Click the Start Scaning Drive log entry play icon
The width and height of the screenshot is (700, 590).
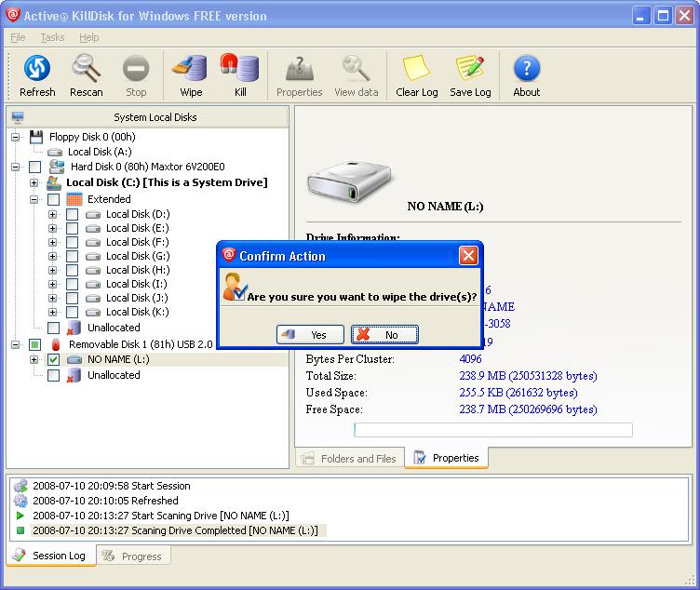tap(20, 516)
